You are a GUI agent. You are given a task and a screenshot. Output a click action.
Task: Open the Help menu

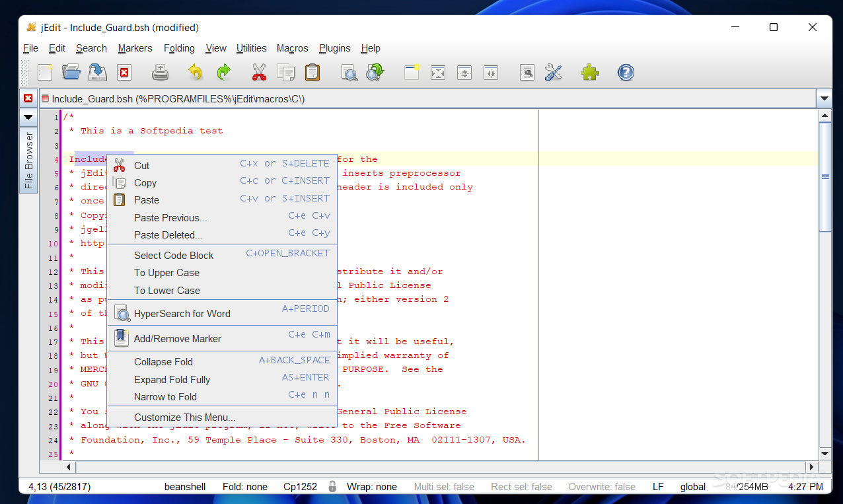[371, 48]
